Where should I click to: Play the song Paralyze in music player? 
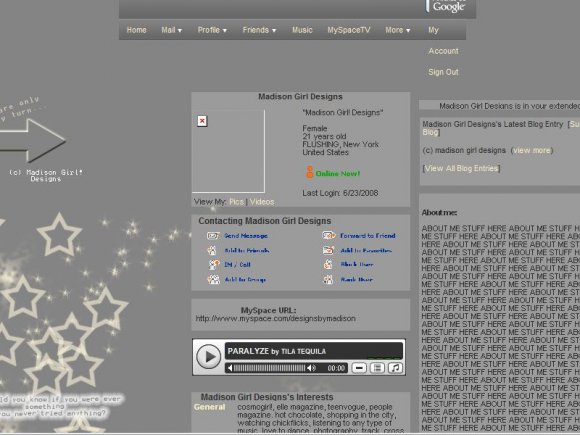pos(208,357)
